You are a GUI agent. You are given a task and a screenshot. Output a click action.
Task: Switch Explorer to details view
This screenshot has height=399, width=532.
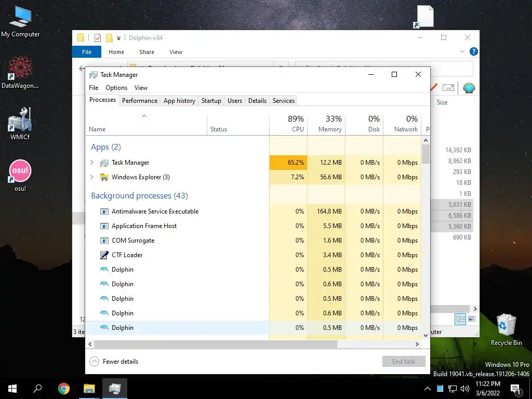click(460, 320)
